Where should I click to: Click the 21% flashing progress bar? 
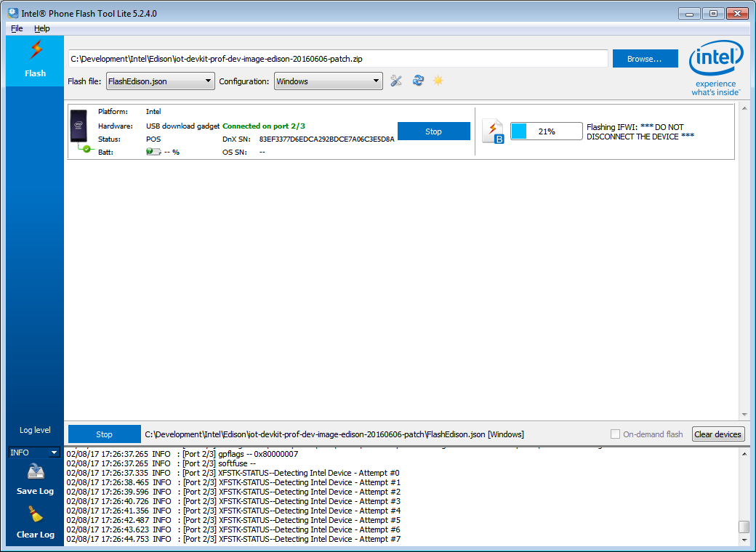coord(546,131)
